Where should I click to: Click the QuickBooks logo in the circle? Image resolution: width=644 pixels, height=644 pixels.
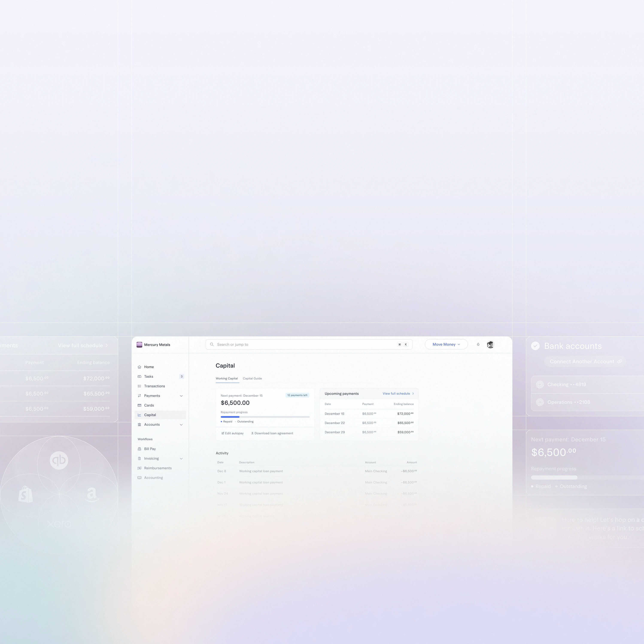coord(59,460)
